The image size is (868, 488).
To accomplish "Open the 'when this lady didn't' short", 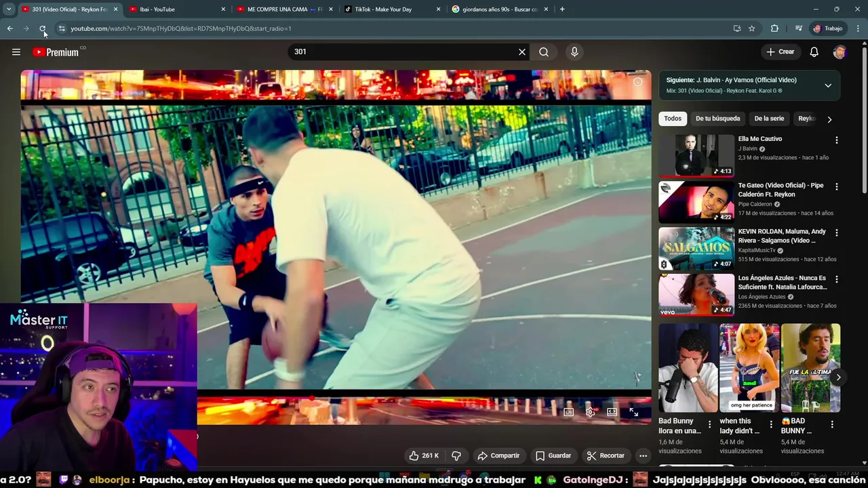I will tap(749, 368).
